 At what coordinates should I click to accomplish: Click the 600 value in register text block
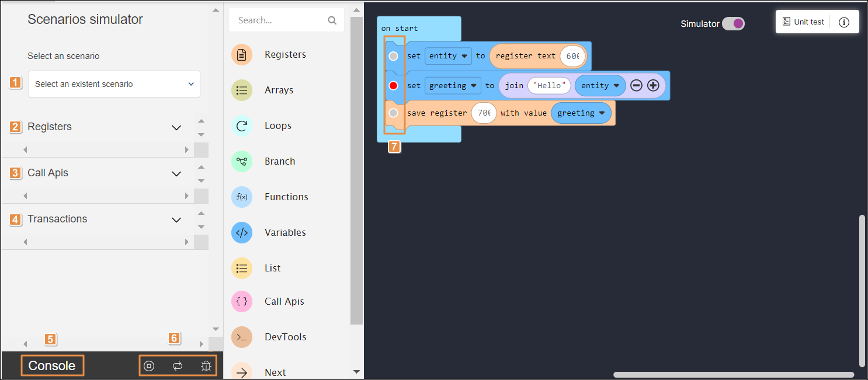click(x=573, y=56)
